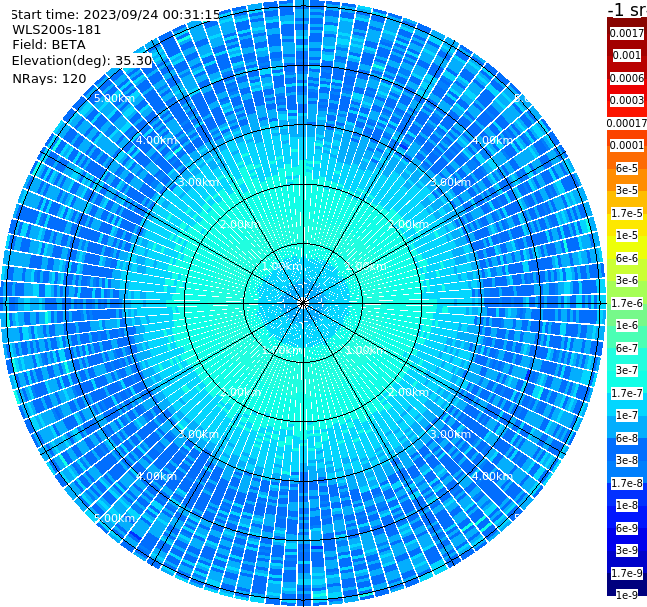Select the 1.7e-8 colorbar tick label
This screenshot has width=647, height=607.
(x=627, y=483)
